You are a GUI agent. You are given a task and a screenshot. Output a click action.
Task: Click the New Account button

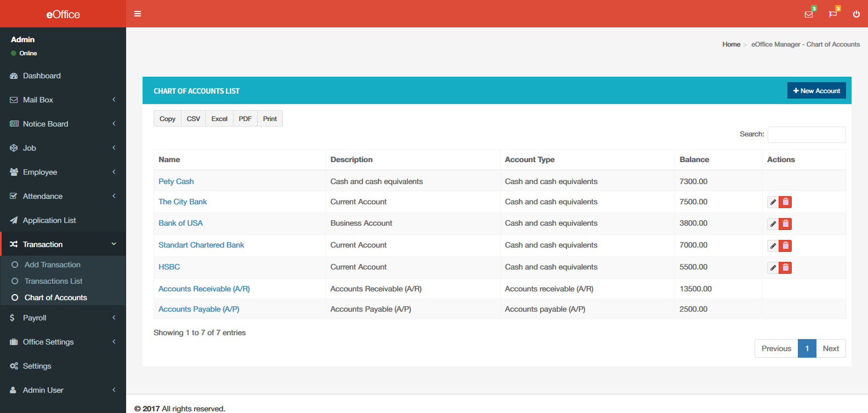coord(816,91)
